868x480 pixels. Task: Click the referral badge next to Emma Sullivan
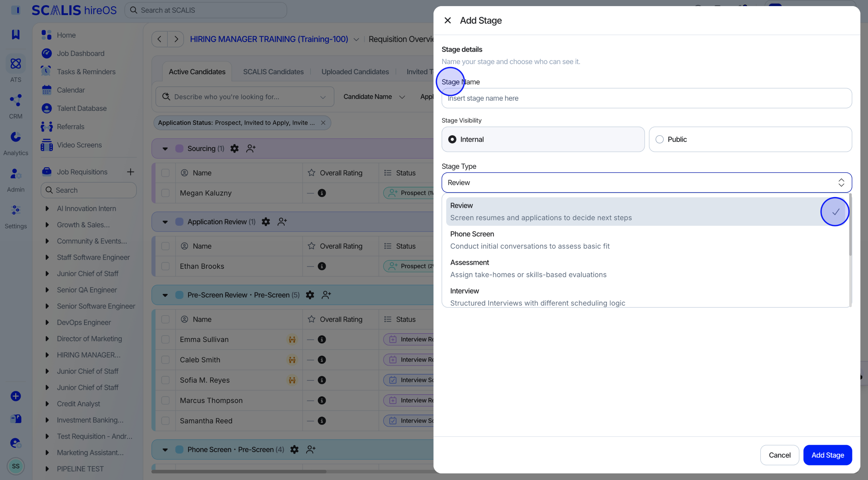click(x=292, y=339)
